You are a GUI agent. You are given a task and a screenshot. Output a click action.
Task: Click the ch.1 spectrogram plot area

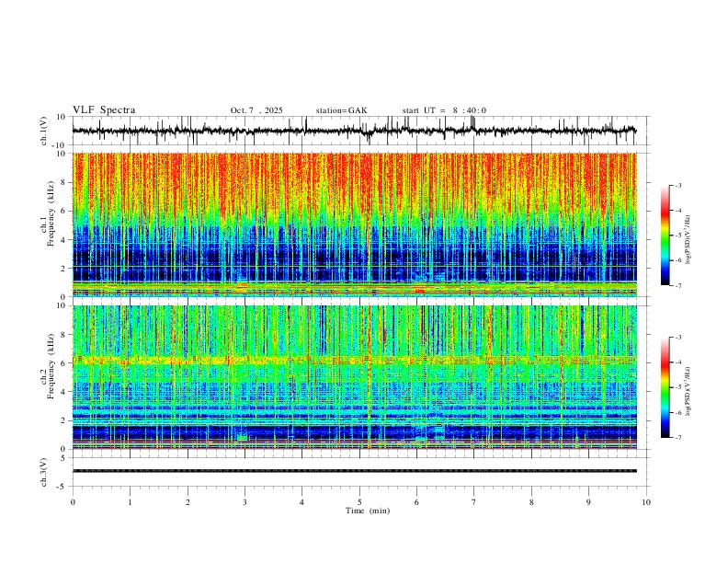point(354,224)
